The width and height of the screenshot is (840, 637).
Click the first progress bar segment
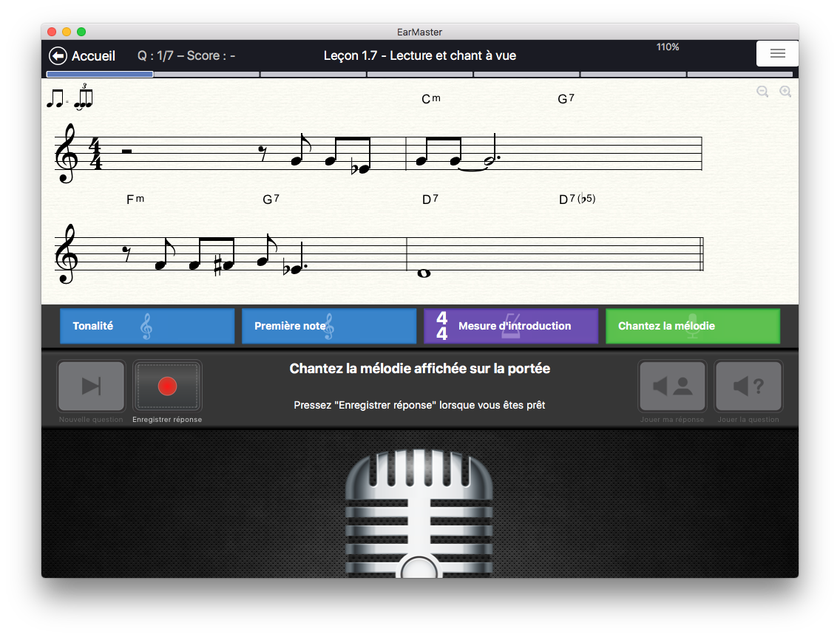click(100, 75)
